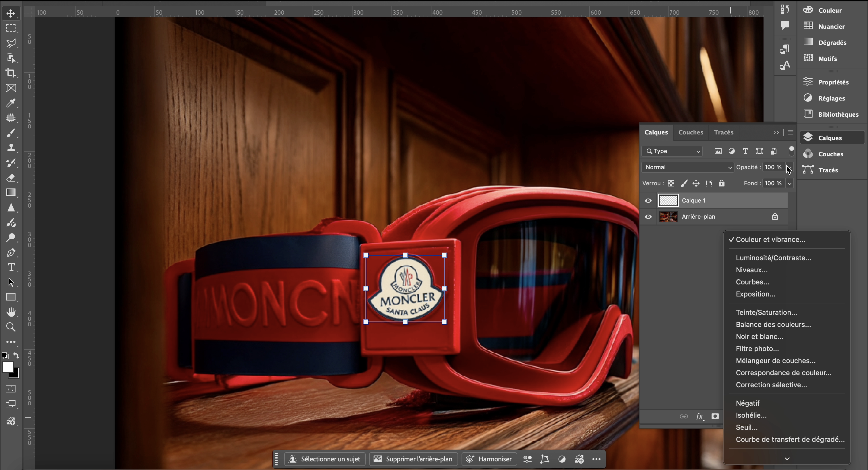Select the Horizontal Type tool
This screenshot has height=470, width=868.
11,267
